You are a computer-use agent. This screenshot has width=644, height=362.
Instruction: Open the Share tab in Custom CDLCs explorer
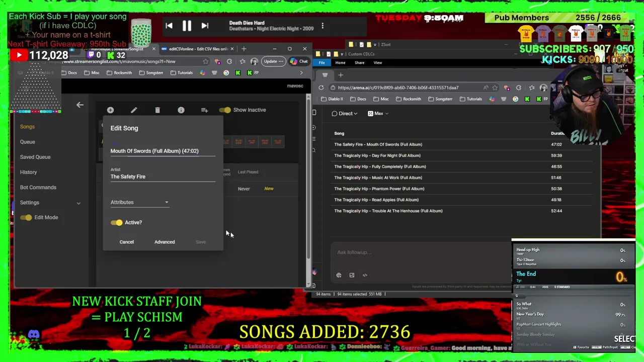tap(359, 63)
